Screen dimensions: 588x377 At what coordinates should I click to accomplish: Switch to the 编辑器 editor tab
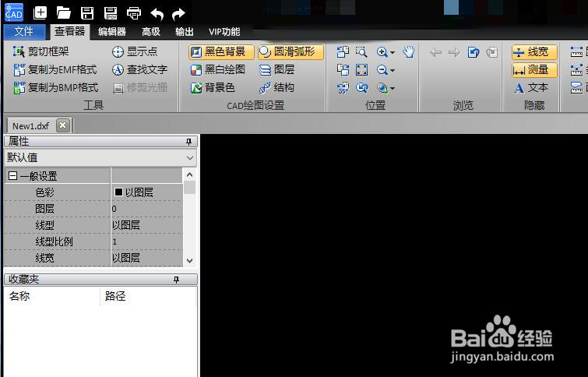[111, 32]
